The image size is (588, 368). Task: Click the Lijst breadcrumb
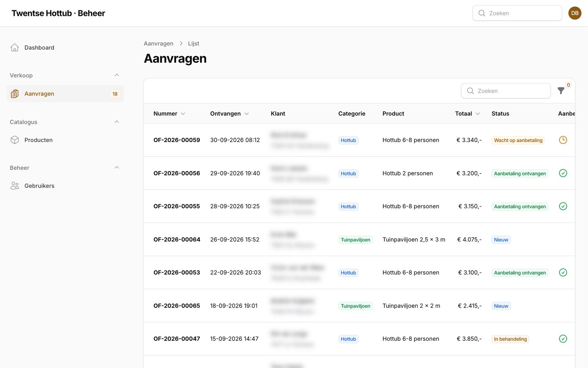click(x=194, y=43)
